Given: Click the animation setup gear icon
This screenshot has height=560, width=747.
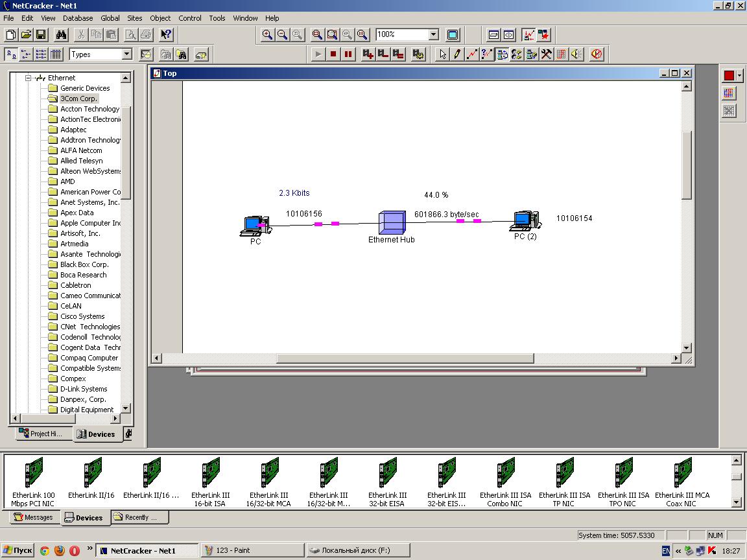Looking at the screenshot, I should coord(418,54).
